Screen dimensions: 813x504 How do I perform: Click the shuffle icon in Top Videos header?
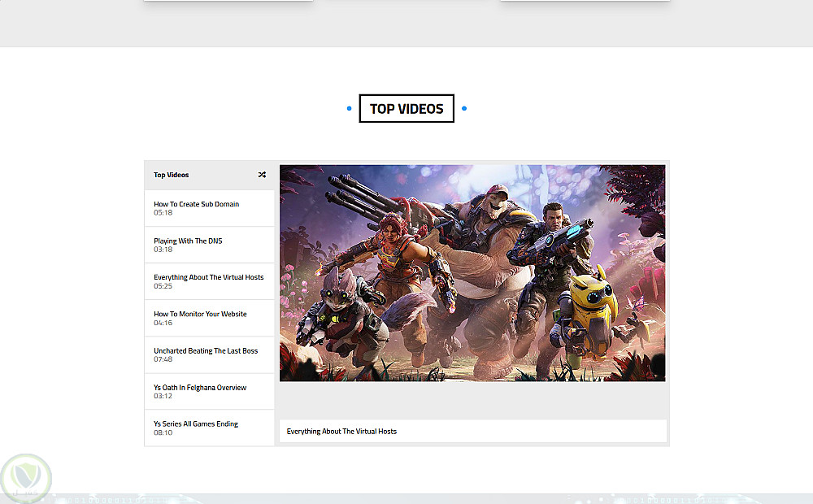262,175
